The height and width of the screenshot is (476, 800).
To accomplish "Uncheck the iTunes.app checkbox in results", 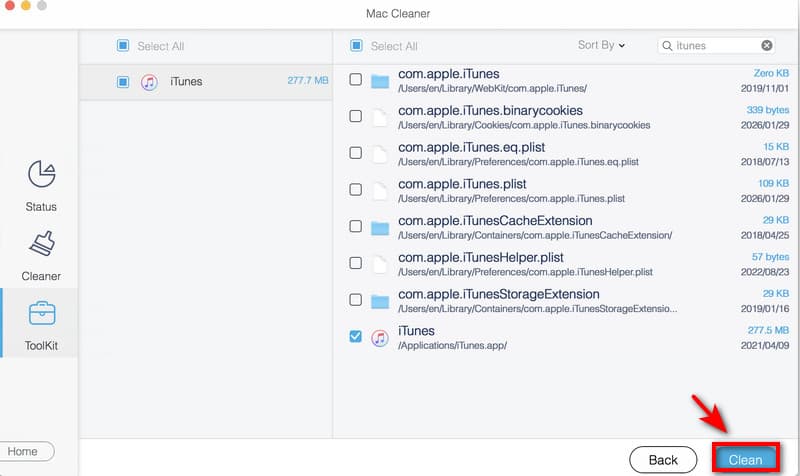I will tap(356, 338).
